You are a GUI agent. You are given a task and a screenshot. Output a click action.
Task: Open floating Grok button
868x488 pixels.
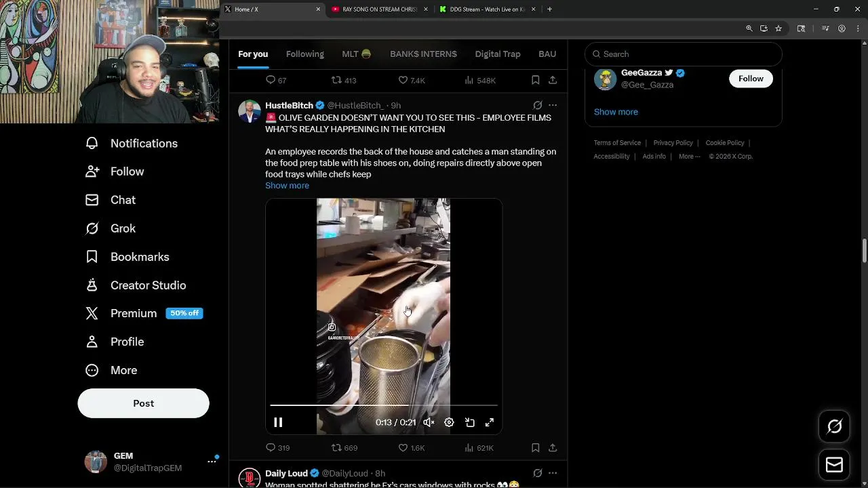(x=834, y=426)
